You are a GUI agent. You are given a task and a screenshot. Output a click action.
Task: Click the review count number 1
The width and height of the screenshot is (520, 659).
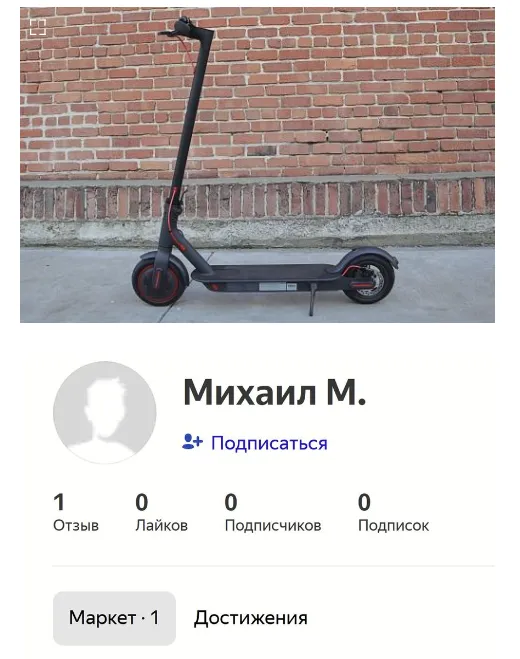59,502
